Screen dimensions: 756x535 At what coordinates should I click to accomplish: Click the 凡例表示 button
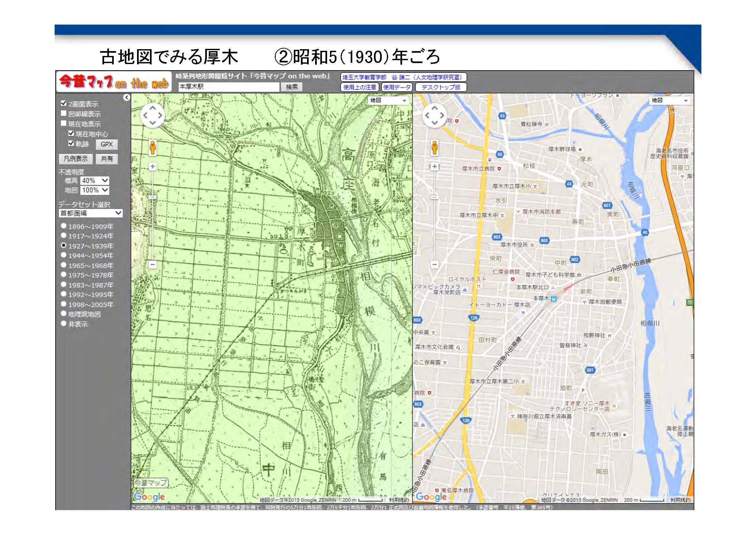tap(76, 159)
